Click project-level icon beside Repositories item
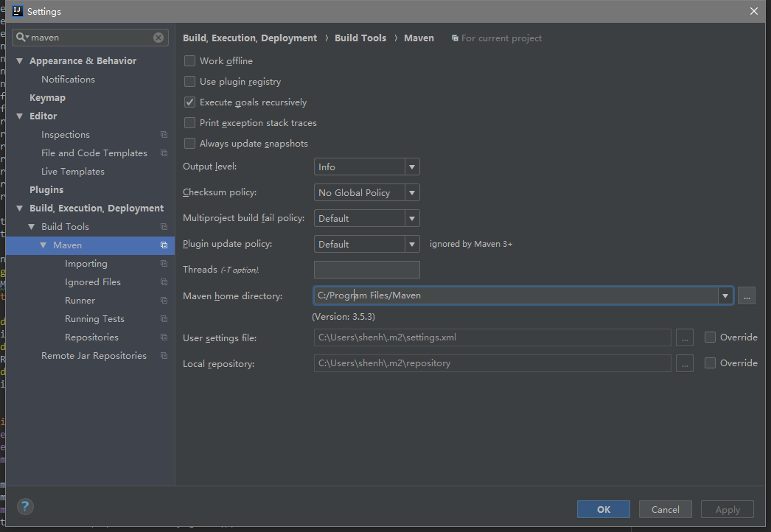771x532 pixels. click(x=164, y=337)
